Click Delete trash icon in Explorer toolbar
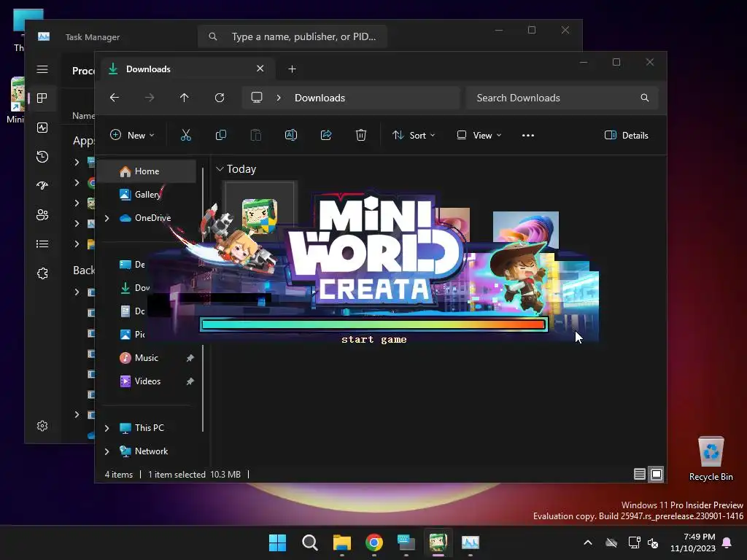747x560 pixels. [x=361, y=135]
